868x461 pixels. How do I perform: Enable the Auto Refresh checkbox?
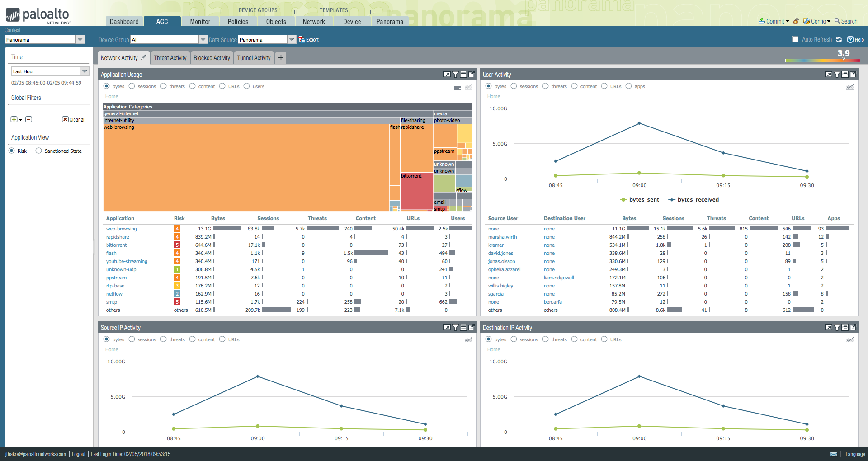[x=795, y=40]
